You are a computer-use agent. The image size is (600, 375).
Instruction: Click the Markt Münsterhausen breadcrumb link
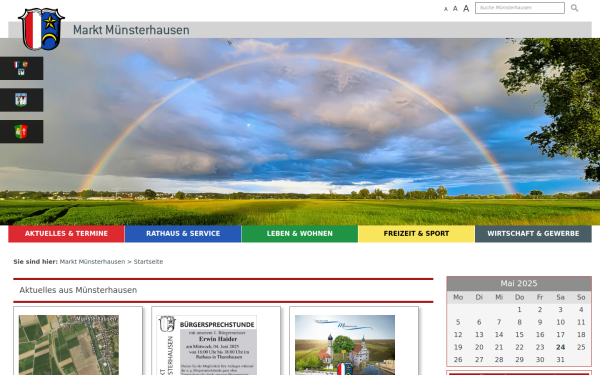pyautogui.click(x=92, y=262)
